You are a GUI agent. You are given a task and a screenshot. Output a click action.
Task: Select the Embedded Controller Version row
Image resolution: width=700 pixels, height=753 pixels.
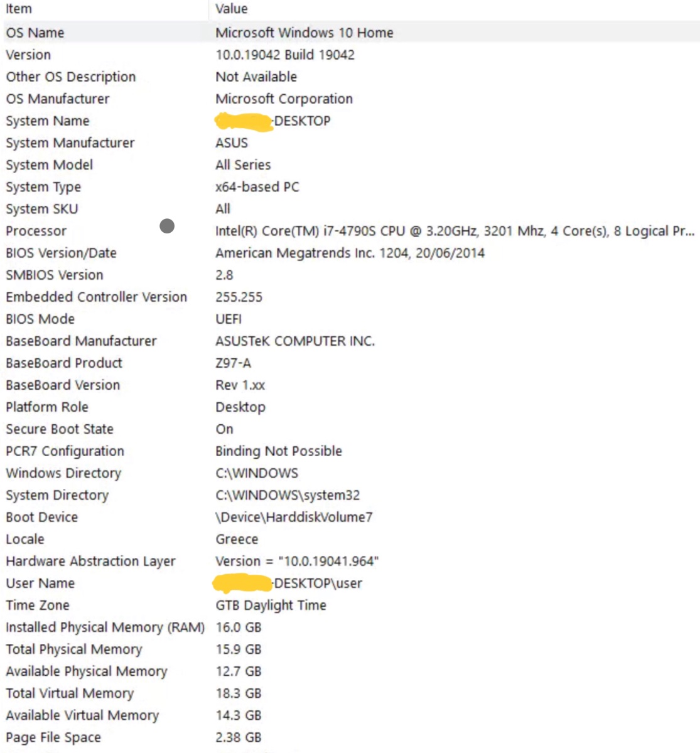(x=97, y=297)
